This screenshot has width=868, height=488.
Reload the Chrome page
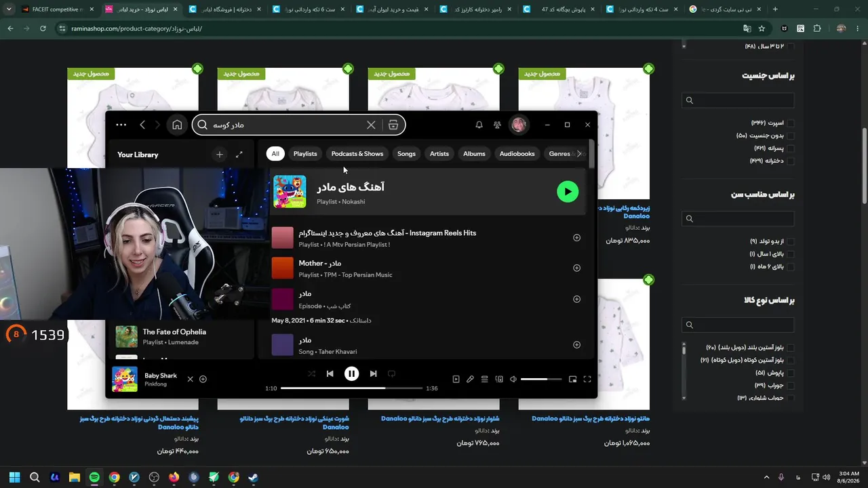[43, 28]
